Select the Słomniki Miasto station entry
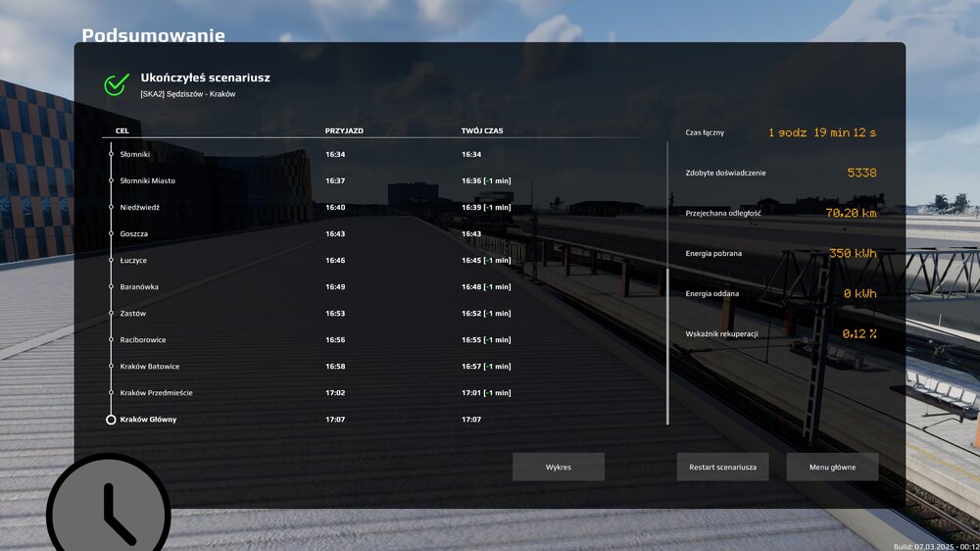980x551 pixels. 147,180
